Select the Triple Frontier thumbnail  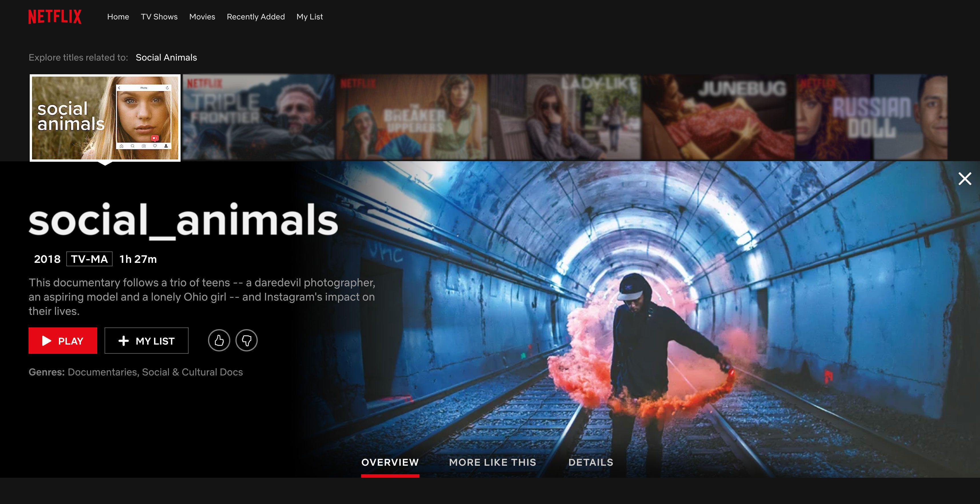[258, 117]
